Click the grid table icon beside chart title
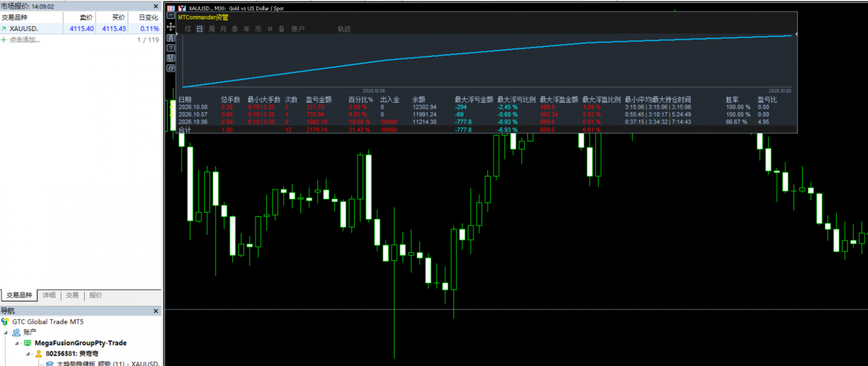868x366 pixels. [x=171, y=9]
